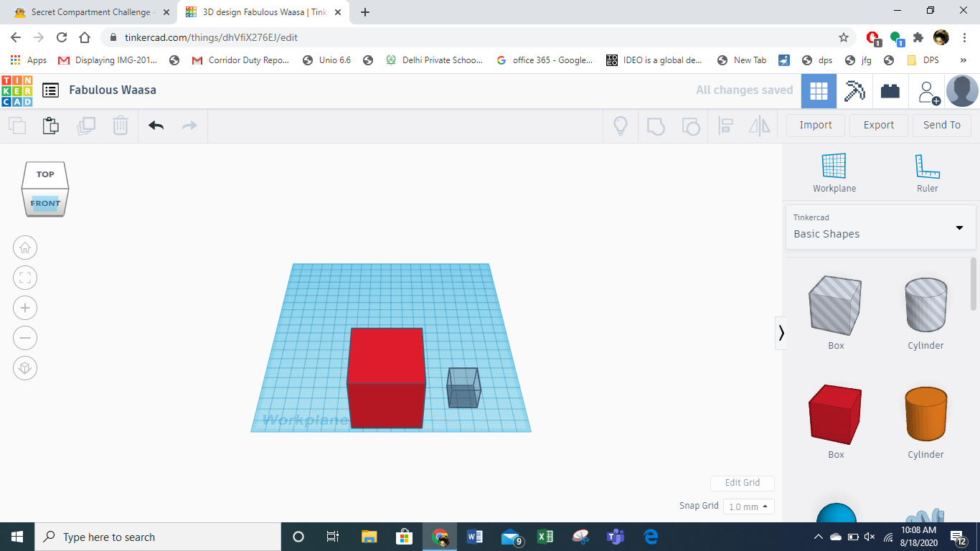Open the browser extensions puzzle icon
The image size is (980, 551).
click(x=918, y=37)
